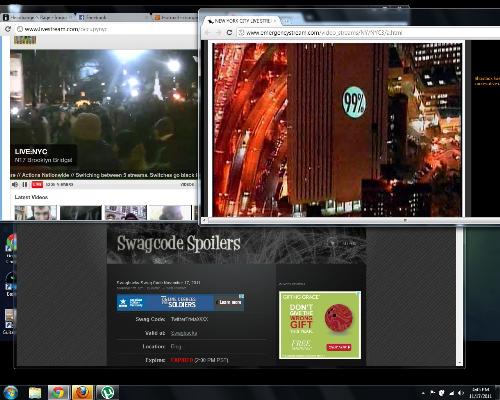Open the third Latest Videos thumbnail

(126, 213)
